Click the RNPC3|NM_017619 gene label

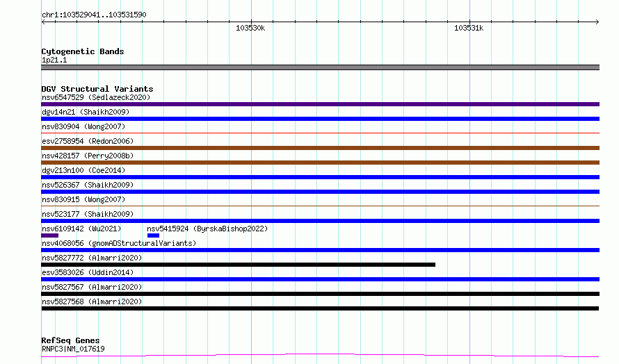(73, 349)
